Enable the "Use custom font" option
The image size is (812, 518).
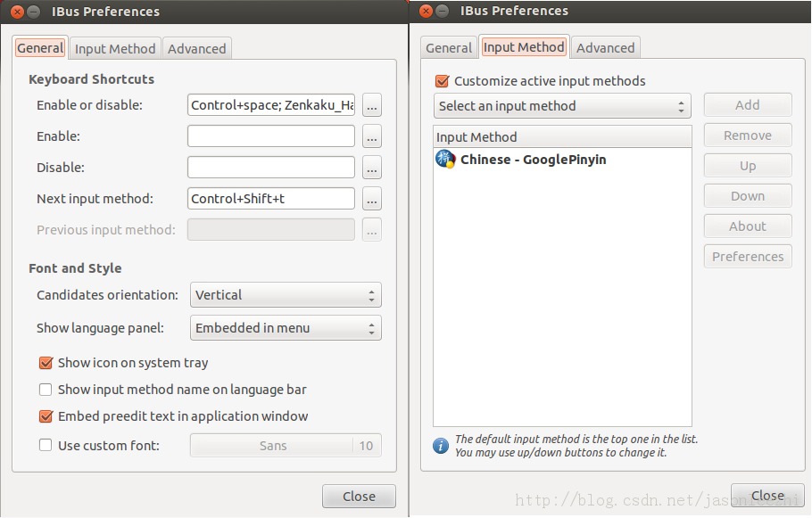(x=46, y=446)
